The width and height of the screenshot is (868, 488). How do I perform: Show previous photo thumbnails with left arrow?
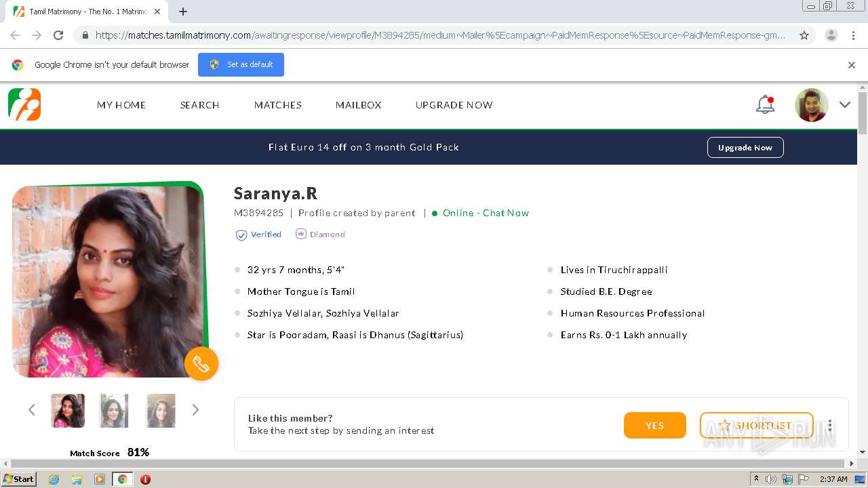31,409
